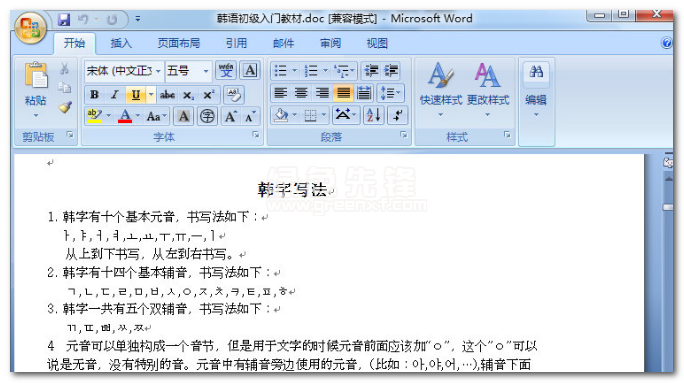
Task: Sort text with A-Z icon
Action: click(x=373, y=116)
